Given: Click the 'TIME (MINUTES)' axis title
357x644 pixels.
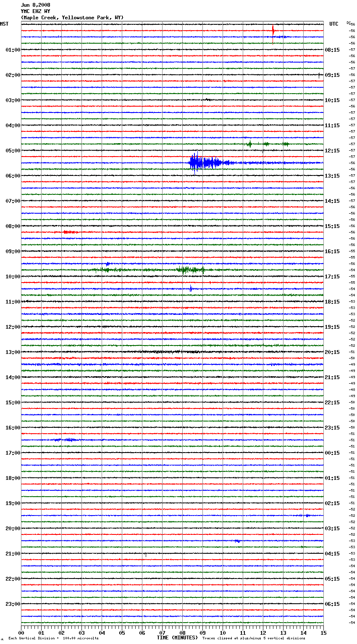Looking at the screenshot, I should pos(177,638).
